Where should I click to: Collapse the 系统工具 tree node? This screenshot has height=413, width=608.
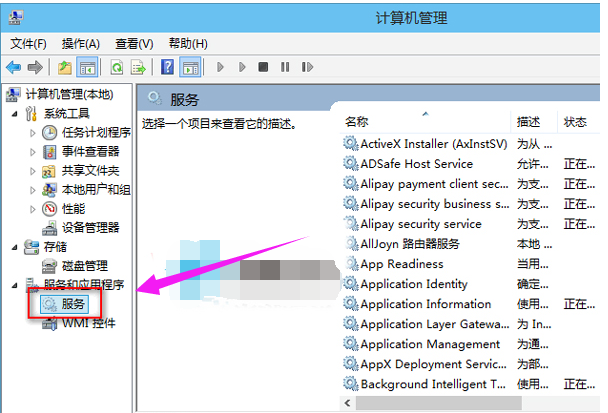click(x=14, y=113)
